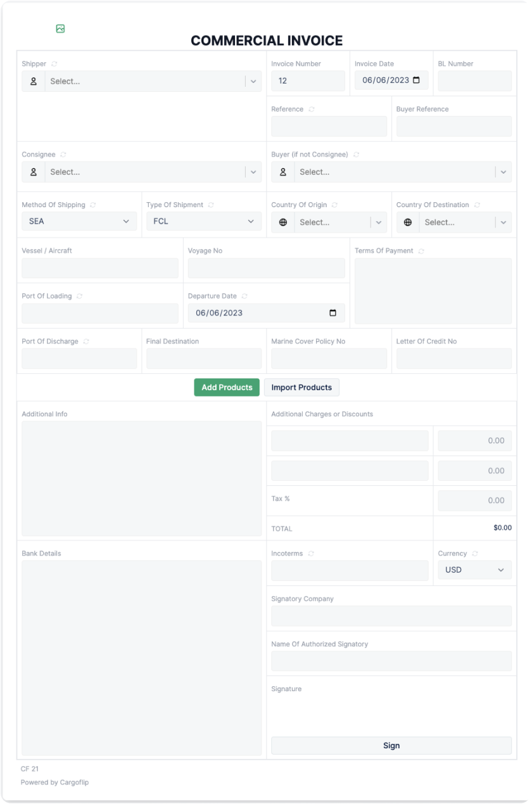Open the Type Of Shipment dropdown
Viewport: 532px width, 804px height.
coord(203,221)
